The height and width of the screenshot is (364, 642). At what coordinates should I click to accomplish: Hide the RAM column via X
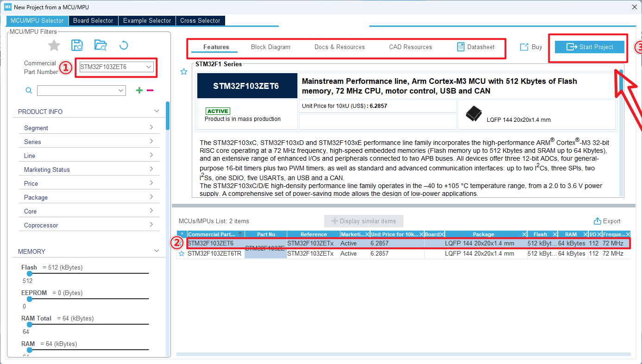click(585, 234)
